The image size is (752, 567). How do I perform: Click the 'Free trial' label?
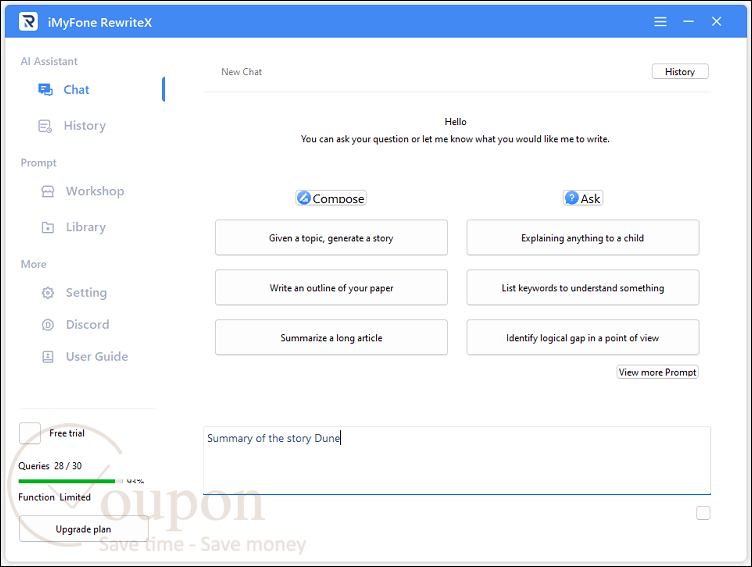tap(67, 433)
